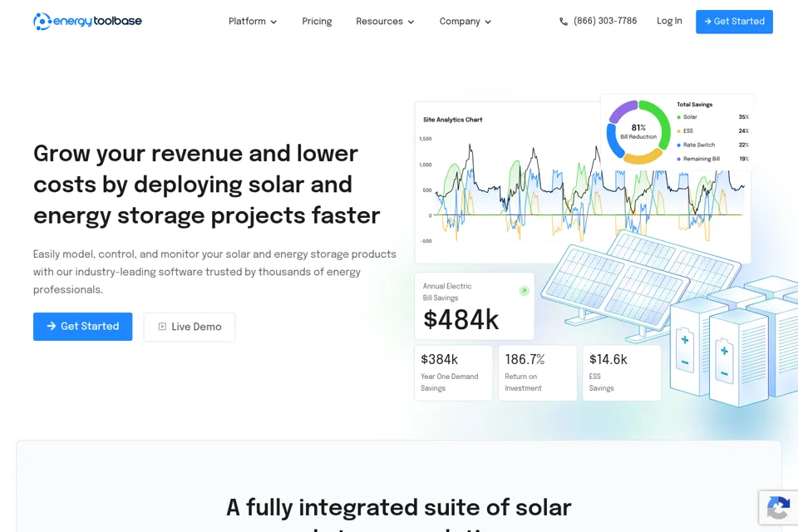Launch the Live Demo
This screenshot has width=798, height=532.
(x=190, y=327)
